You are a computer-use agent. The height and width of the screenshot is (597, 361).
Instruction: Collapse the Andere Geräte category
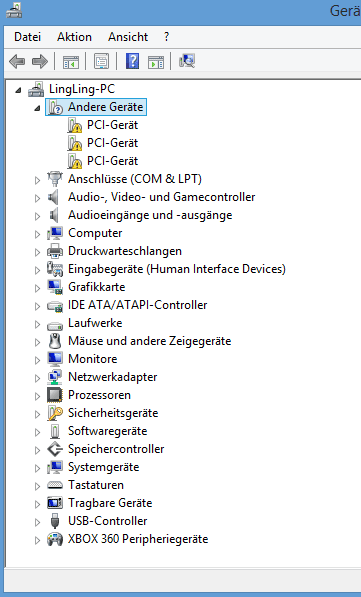tap(37, 108)
